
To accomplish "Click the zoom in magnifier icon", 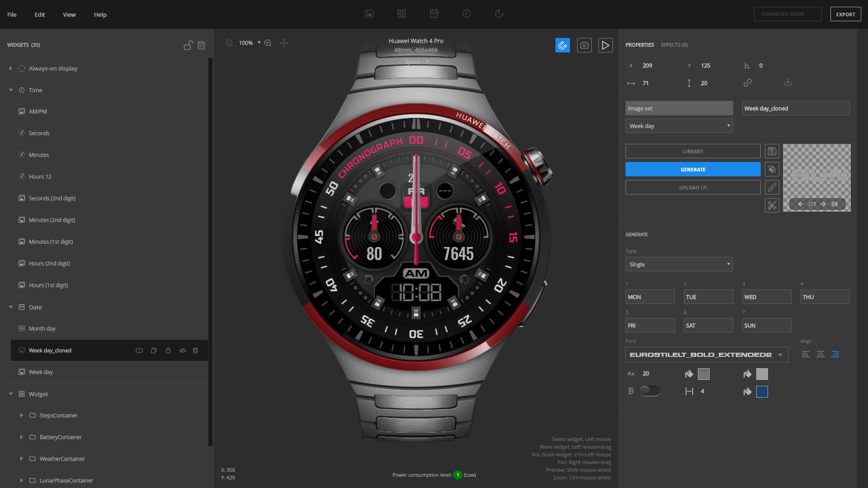I will click(x=268, y=43).
